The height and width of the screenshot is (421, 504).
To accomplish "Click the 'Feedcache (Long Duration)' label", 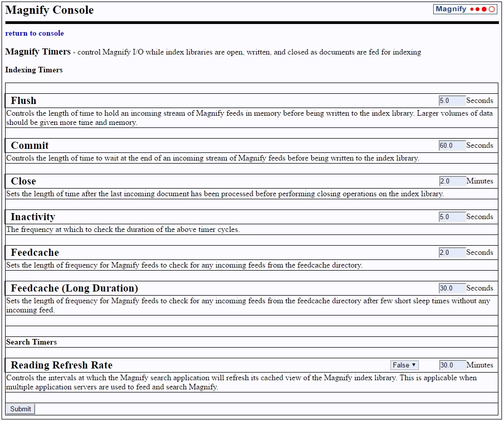I will tap(74, 288).
